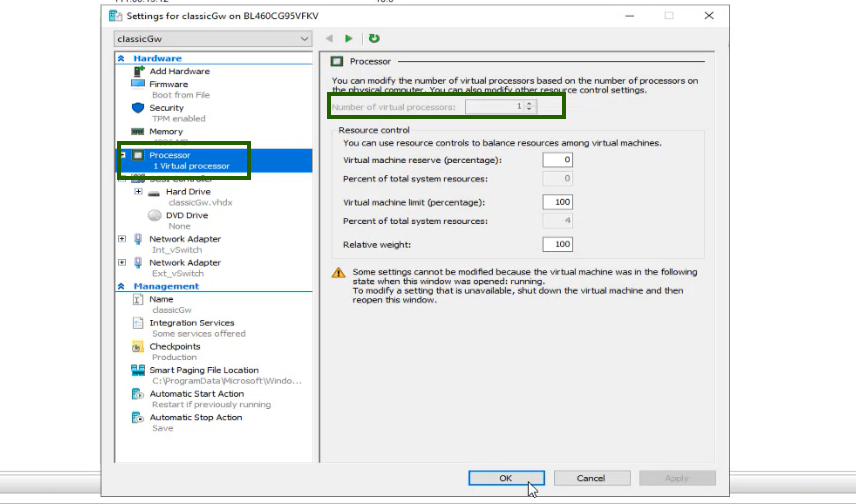
Task: Open Smart Paging File Location icon
Action: pyautogui.click(x=138, y=370)
